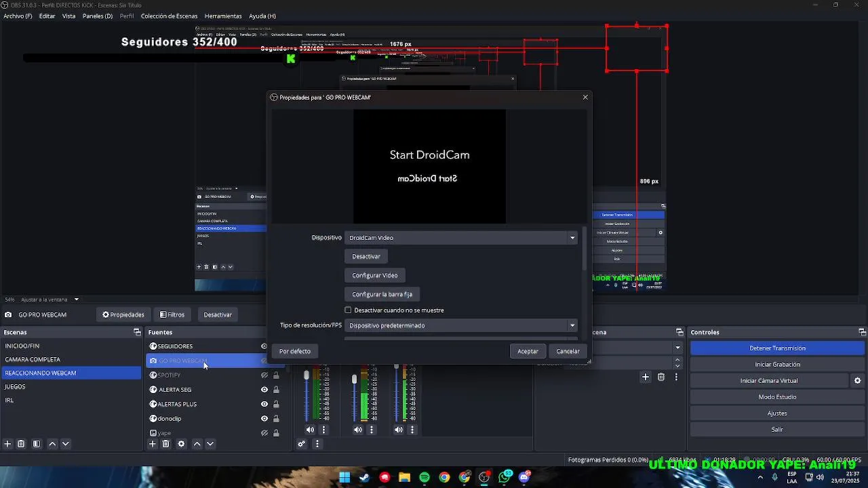
Task: Open source properties gear in Fuentes toolbar
Action: [181, 444]
